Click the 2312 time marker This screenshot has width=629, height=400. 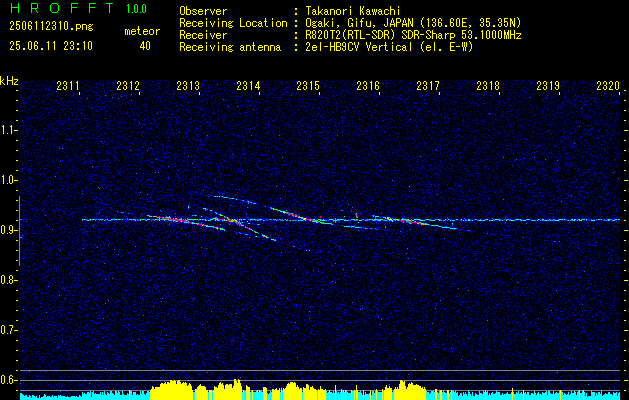(x=128, y=86)
